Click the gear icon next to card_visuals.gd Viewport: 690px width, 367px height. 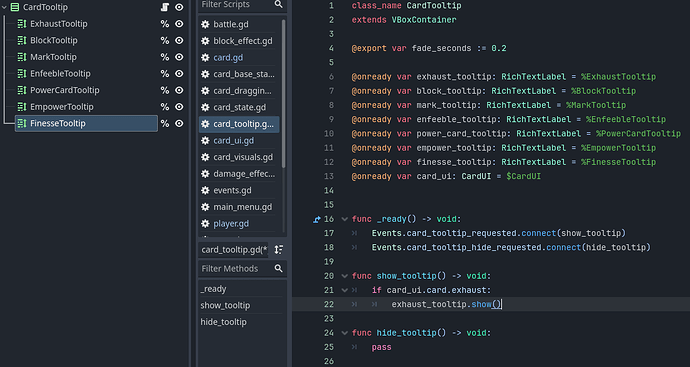[x=205, y=157]
